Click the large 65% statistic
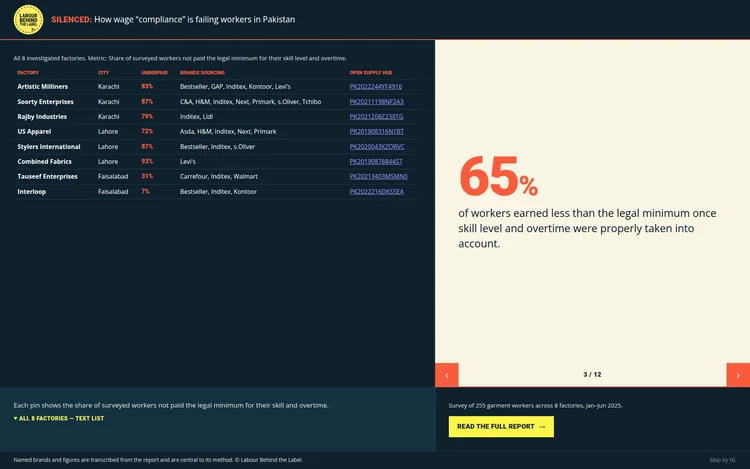 [498, 177]
